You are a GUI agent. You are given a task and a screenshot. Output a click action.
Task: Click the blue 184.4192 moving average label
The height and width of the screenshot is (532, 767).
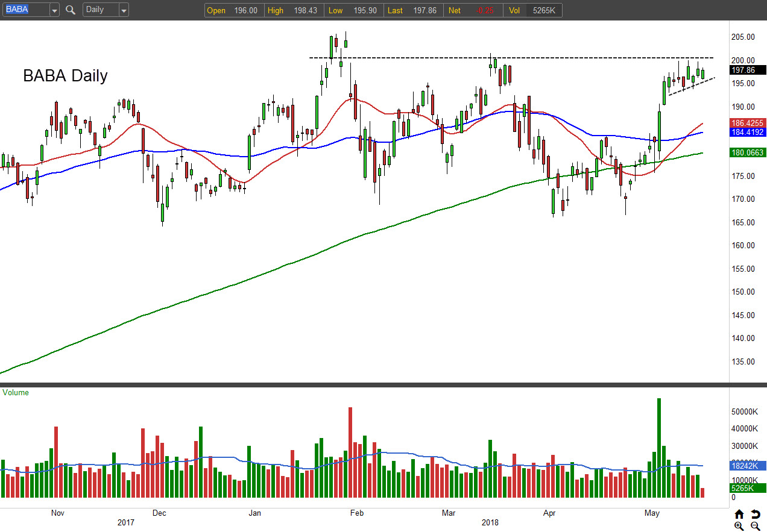pyautogui.click(x=747, y=132)
